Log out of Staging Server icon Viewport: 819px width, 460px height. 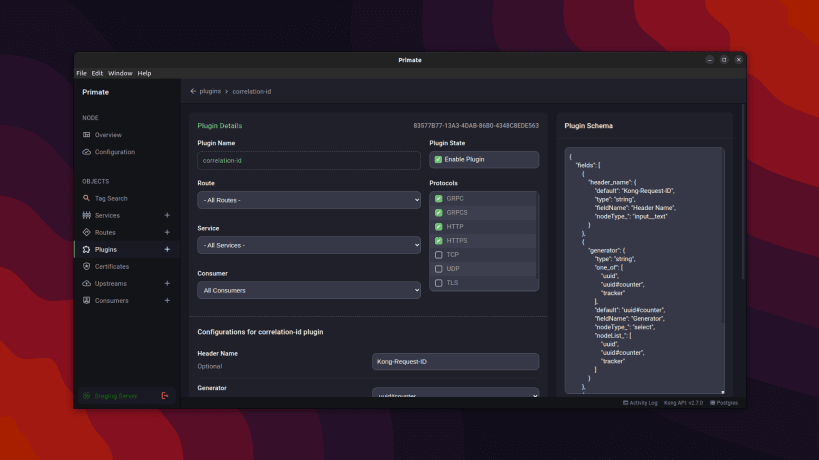pyautogui.click(x=165, y=396)
